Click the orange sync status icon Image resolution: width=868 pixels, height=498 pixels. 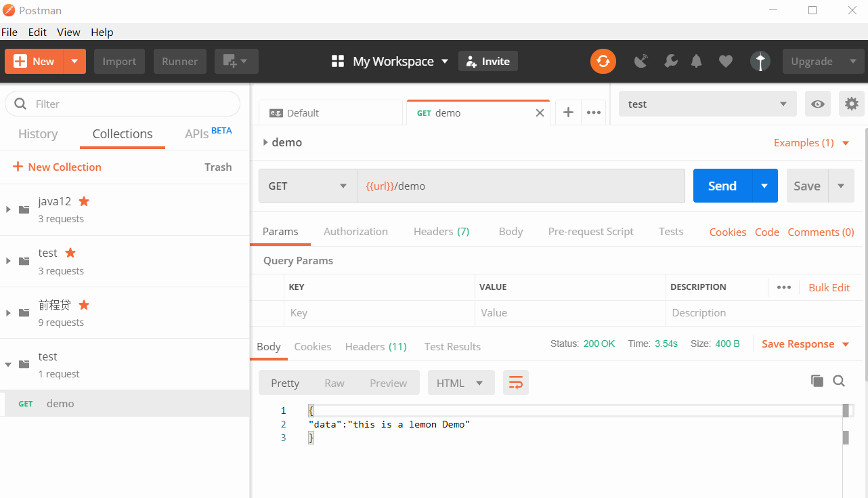click(603, 62)
